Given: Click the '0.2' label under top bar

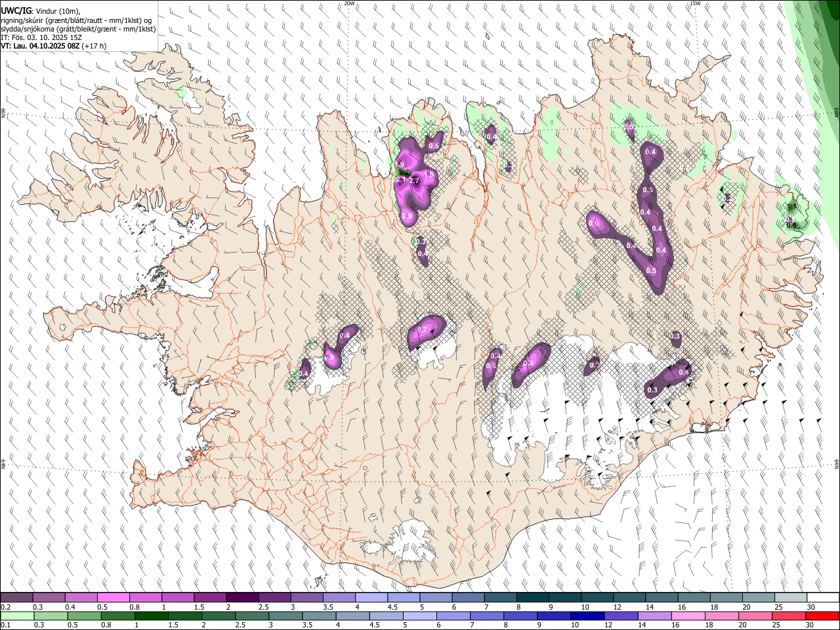Looking at the screenshot, I should pos(7,607).
